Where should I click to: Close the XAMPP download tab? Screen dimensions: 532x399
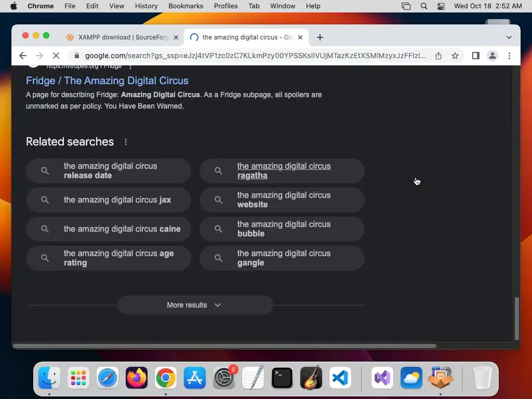coord(176,37)
